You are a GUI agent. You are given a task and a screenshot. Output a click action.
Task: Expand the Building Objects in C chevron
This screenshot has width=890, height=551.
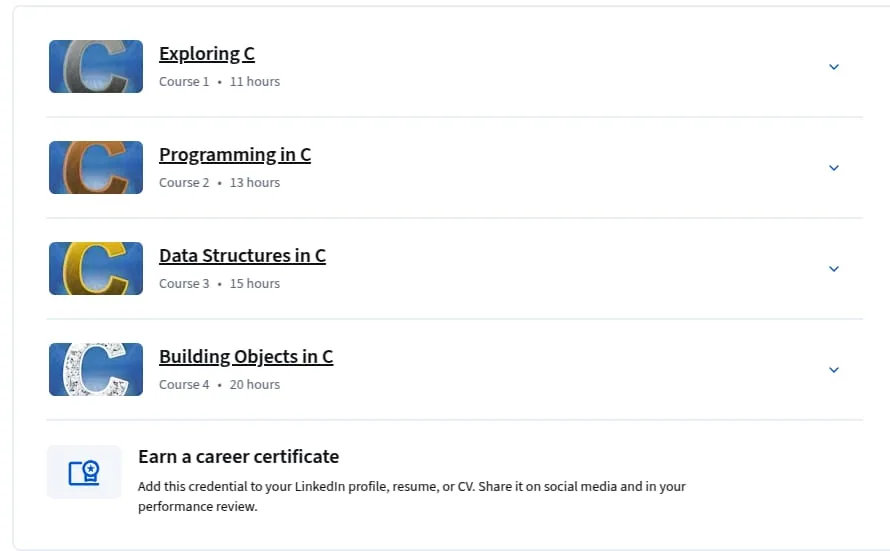pyautogui.click(x=834, y=370)
